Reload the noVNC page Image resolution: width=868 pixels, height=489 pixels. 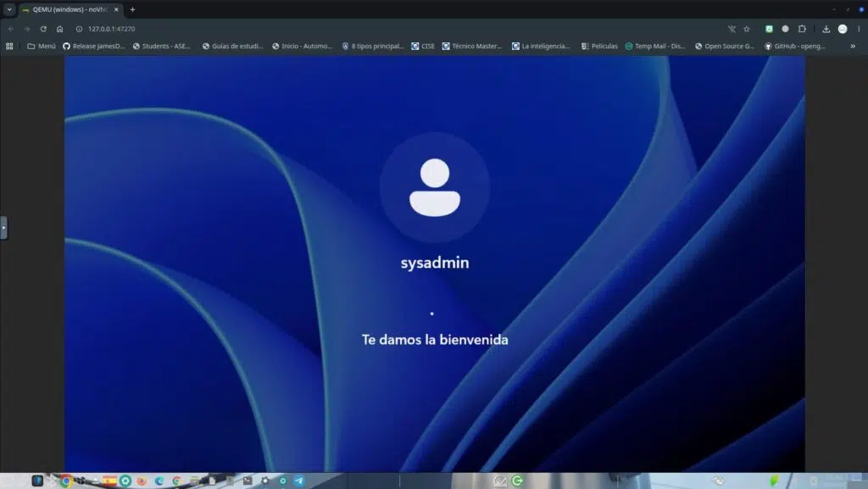coord(43,29)
